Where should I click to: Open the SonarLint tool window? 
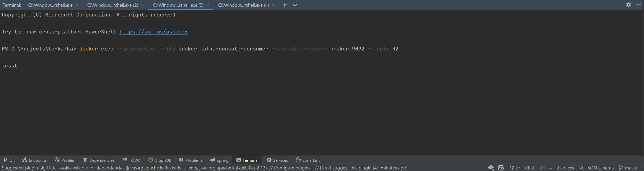coord(308,160)
